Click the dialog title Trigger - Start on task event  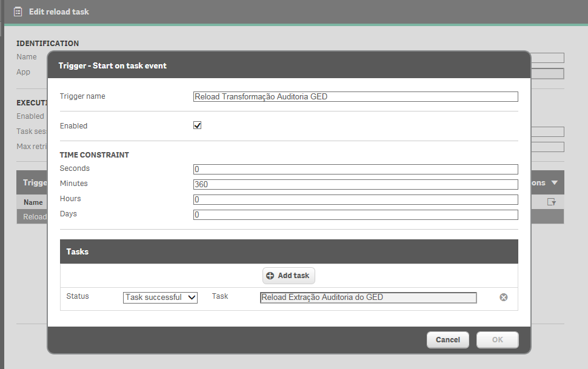click(113, 65)
